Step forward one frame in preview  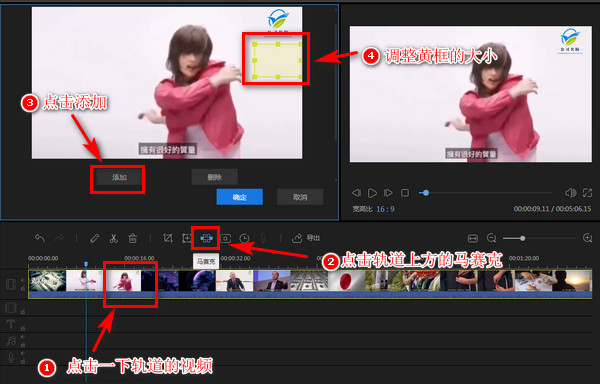[388, 193]
